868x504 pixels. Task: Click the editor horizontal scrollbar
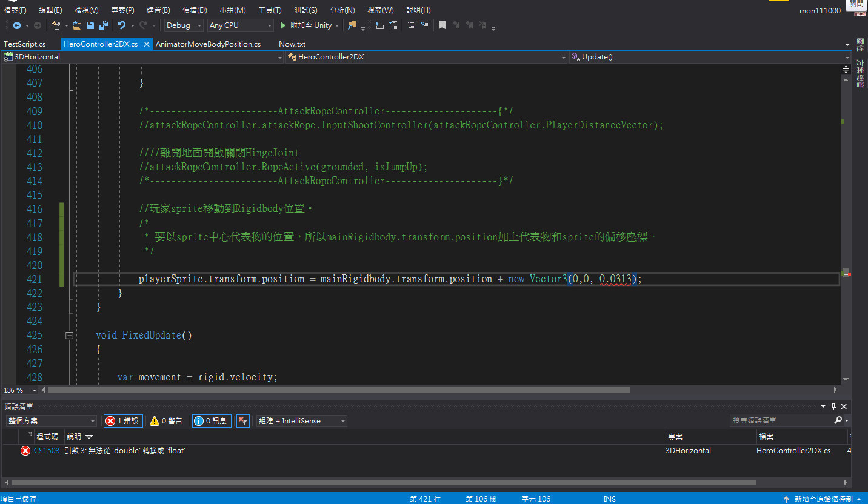[339, 390]
